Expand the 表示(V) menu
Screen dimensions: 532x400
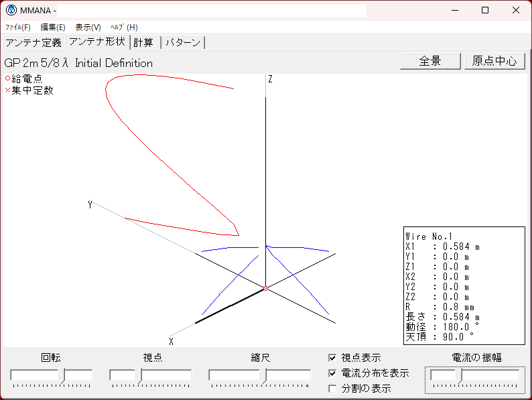(x=88, y=27)
